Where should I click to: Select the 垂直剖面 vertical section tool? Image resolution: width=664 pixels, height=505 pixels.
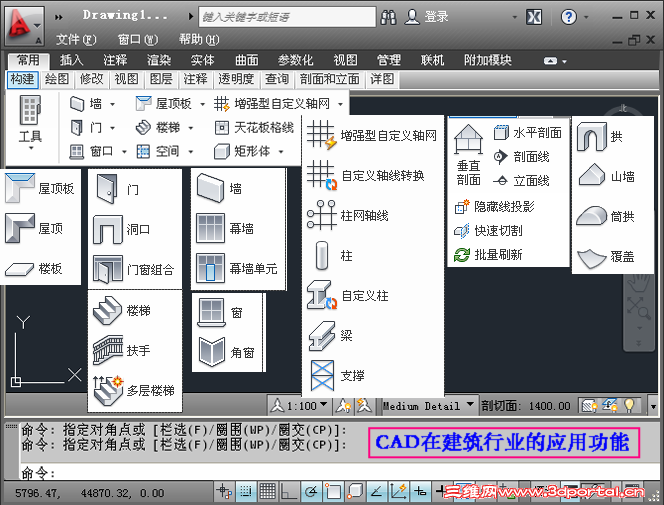tap(468, 155)
